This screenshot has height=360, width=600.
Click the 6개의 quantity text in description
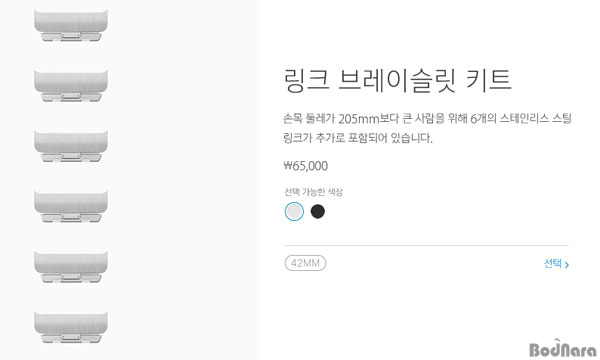tap(483, 119)
